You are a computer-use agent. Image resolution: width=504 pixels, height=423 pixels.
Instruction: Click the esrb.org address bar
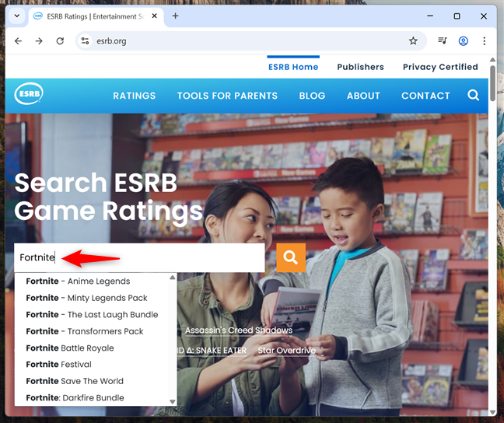click(250, 40)
